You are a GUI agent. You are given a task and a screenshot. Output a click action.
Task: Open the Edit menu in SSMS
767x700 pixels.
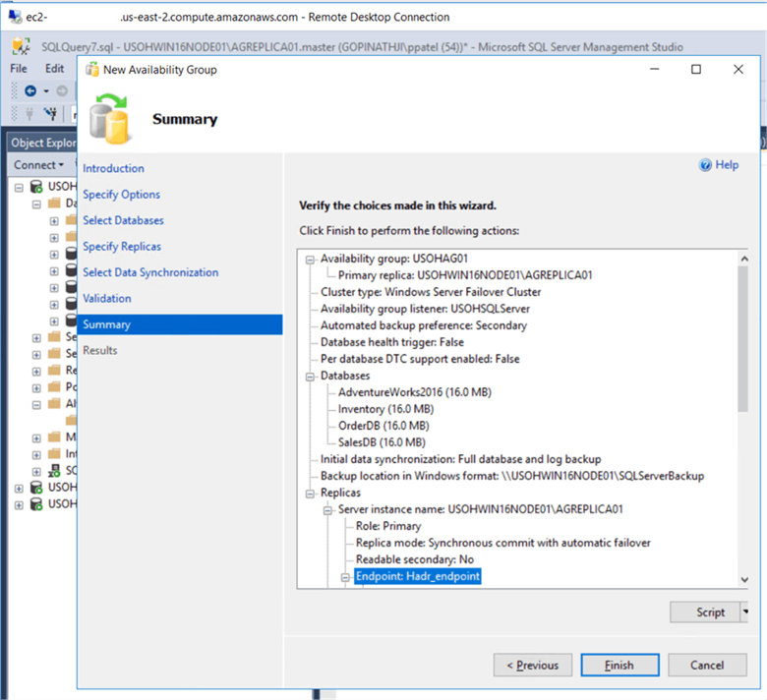point(54,69)
